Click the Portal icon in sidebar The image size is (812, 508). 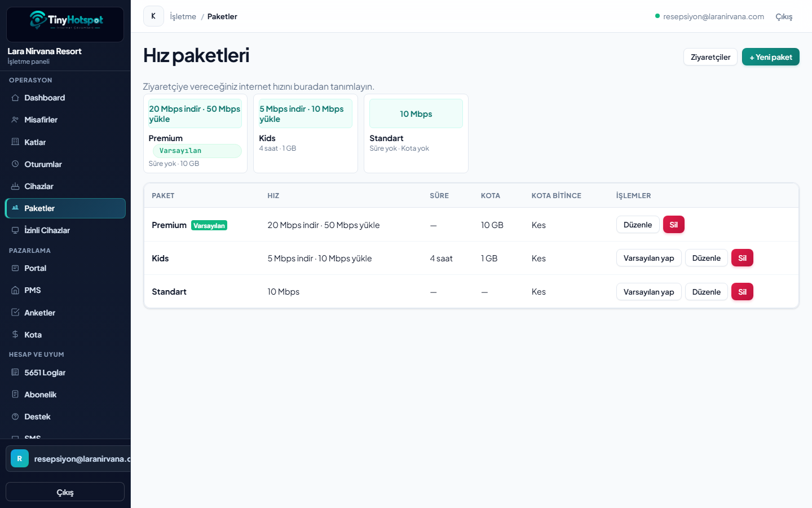point(15,268)
